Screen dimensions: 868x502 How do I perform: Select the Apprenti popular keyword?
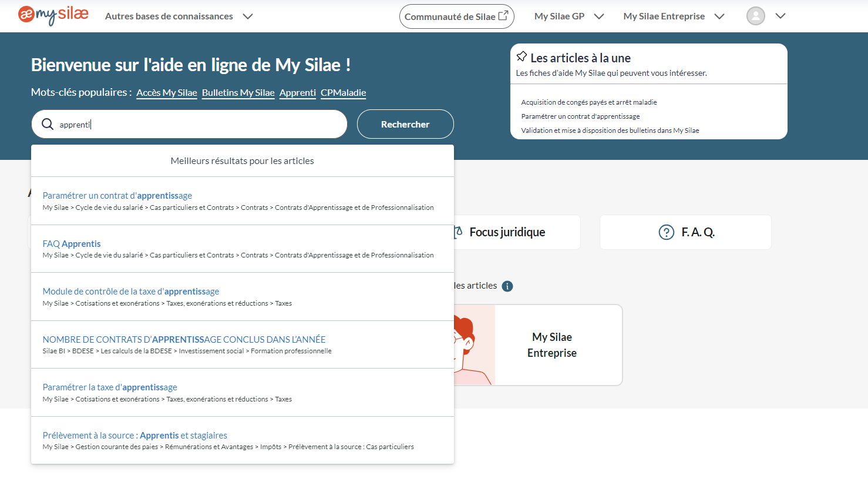[x=297, y=92]
